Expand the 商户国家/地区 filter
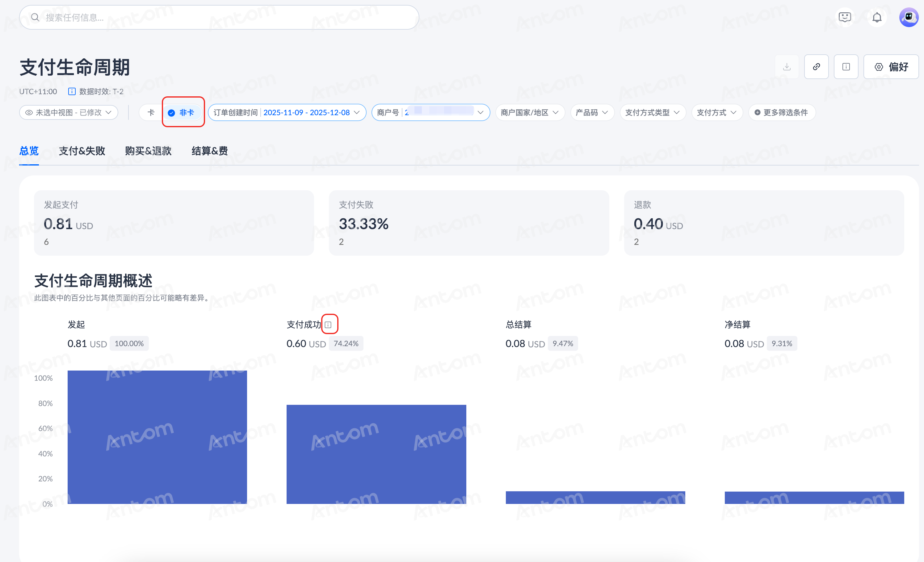The width and height of the screenshot is (924, 562). (x=530, y=112)
